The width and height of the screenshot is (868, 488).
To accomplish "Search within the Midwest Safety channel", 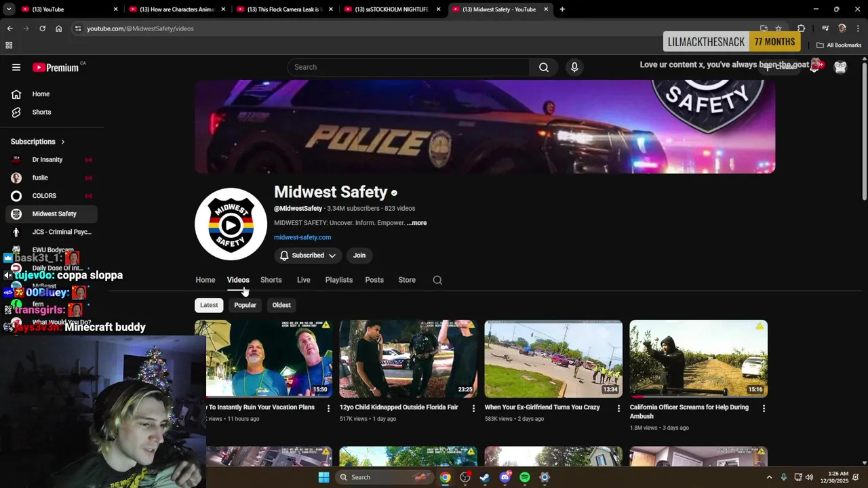I will [x=437, y=280].
